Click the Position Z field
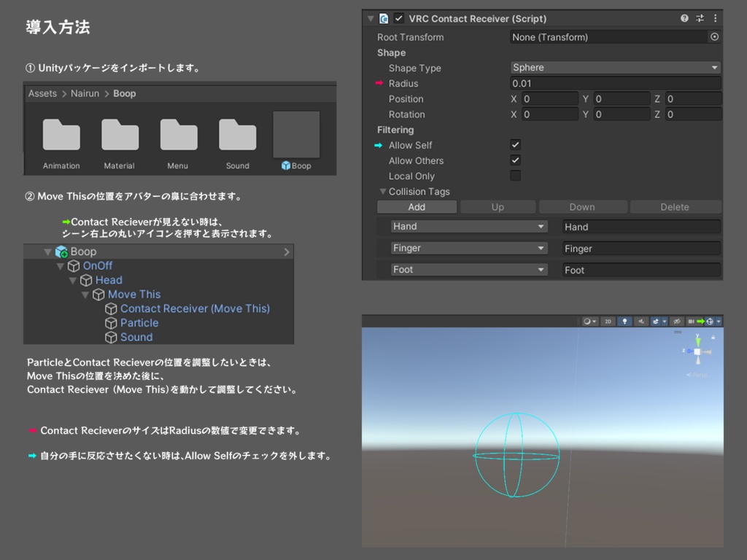This screenshot has width=747, height=560. (x=693, y=99)
